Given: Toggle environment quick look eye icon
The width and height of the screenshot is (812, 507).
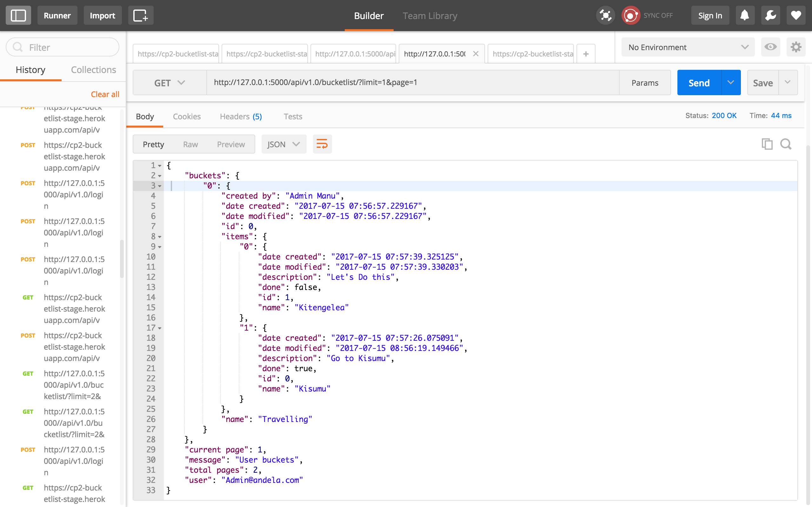Looking at the screenshot, I should (770, 47).
